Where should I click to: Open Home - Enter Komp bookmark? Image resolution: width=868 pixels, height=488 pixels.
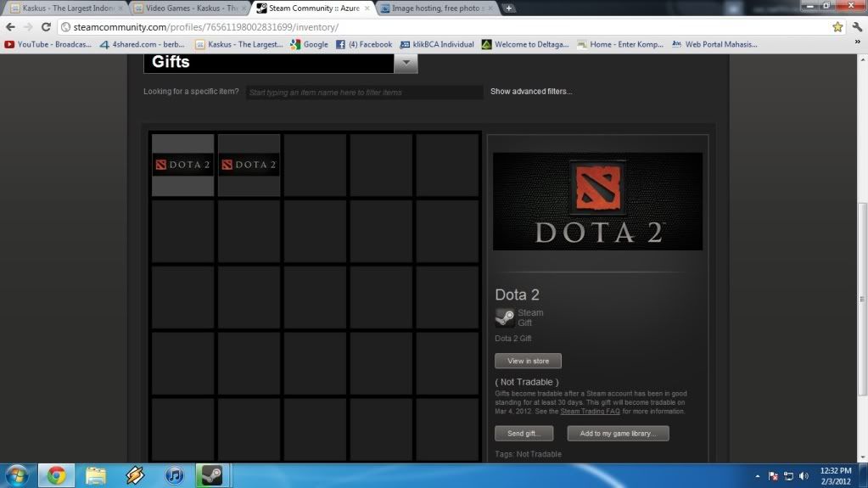620,44
